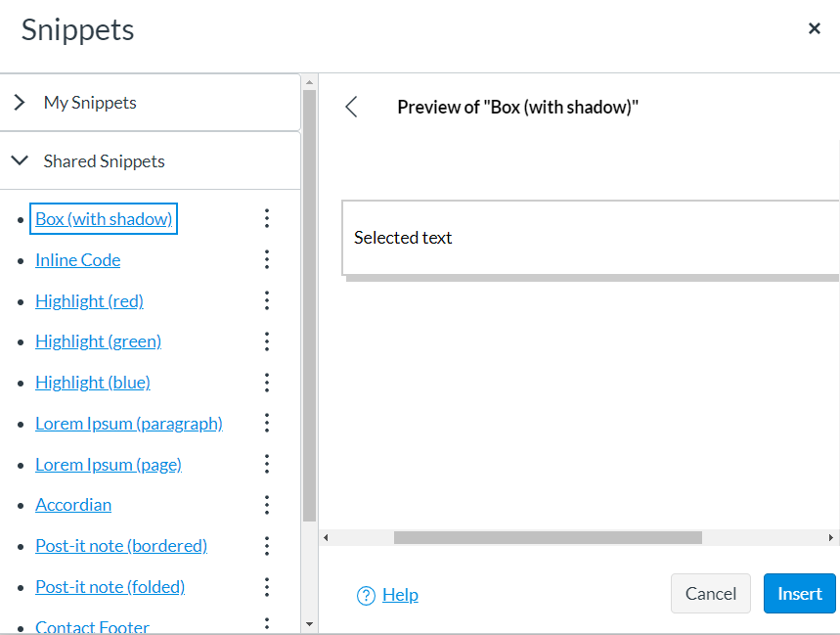Screen dimensions: 840x635
Task: Open the Help link
Action: 400,595
